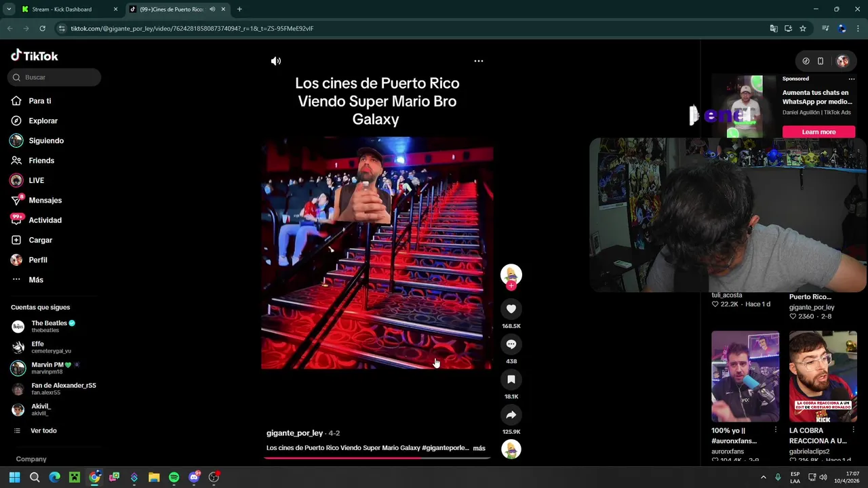Open the video's three-dot options menu
868x488 pixels.
[479, 61]
